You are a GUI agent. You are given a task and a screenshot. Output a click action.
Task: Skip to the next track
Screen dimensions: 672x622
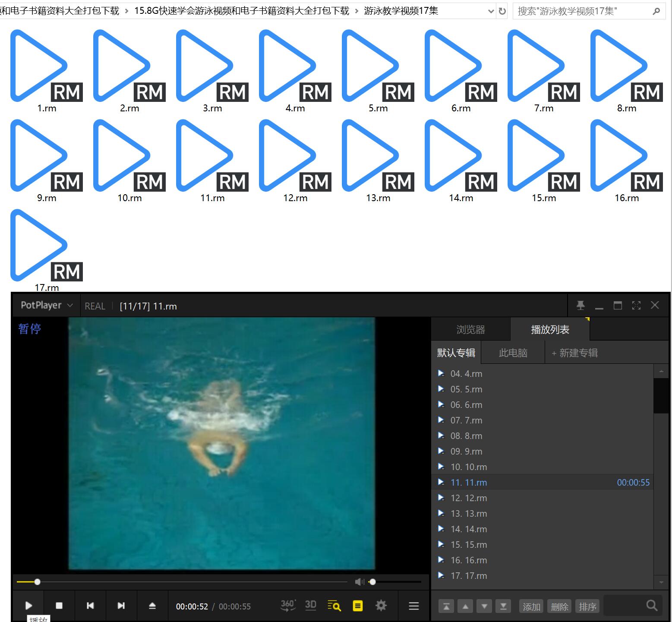click(121, 606)
